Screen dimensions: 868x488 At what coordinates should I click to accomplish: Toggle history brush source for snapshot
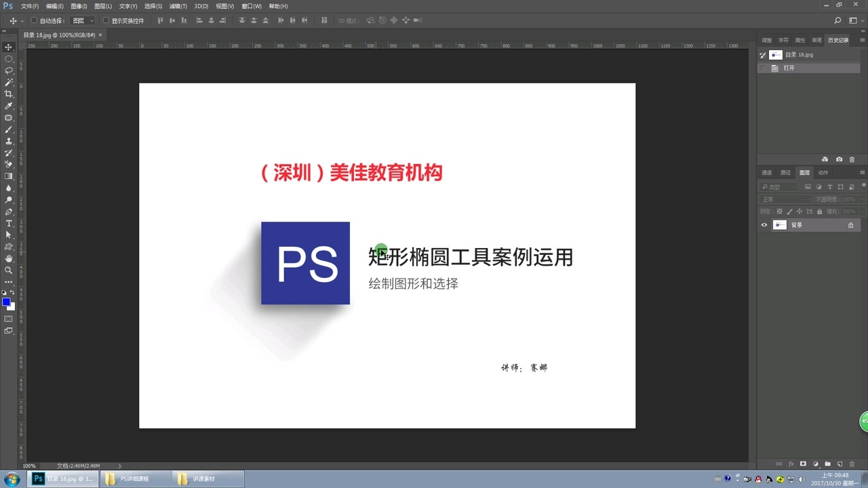pos(763,55)
